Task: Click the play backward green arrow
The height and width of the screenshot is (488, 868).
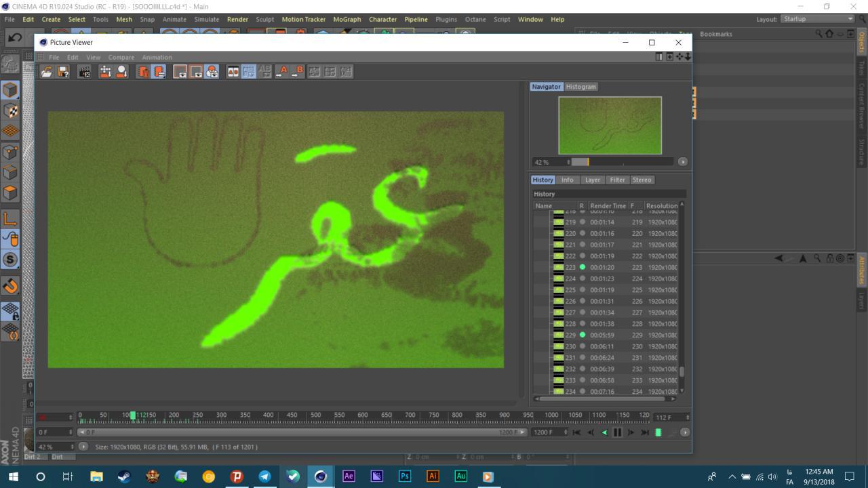Action: (x=604, y=432)
